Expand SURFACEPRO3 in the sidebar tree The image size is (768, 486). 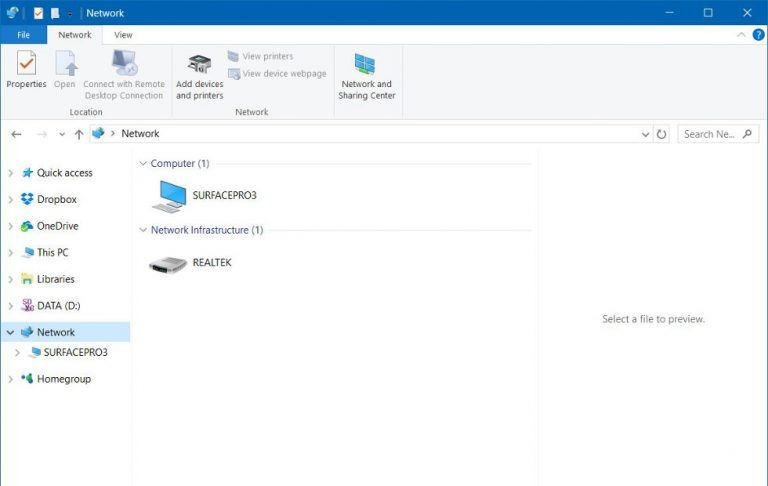(x=17, y=352)
